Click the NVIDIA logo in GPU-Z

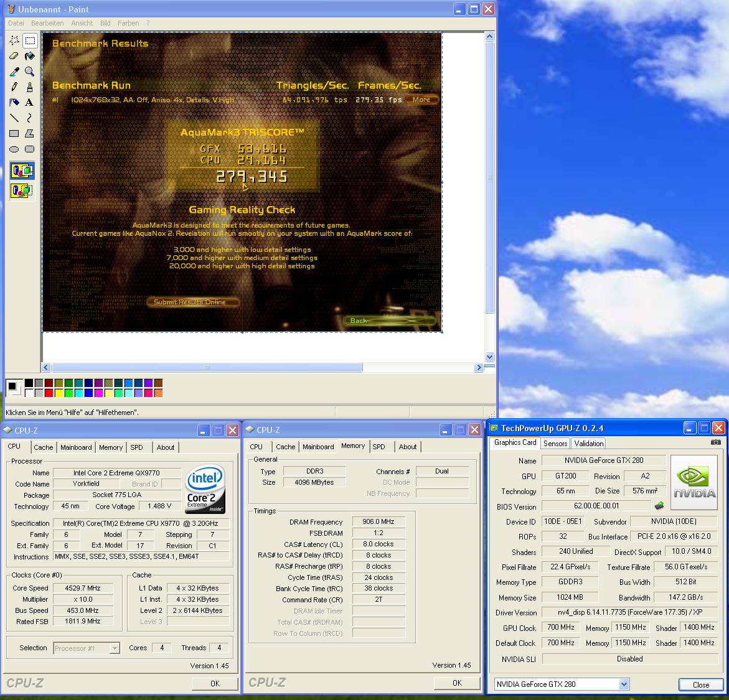pos(694,482)
